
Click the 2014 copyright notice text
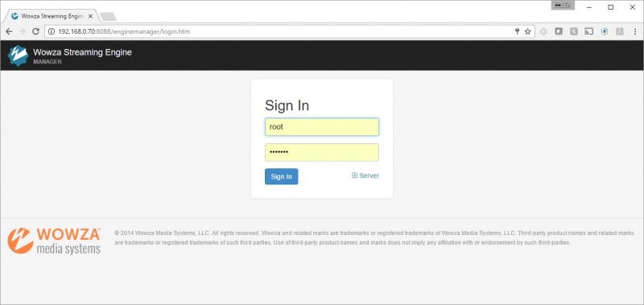(374, 237)
